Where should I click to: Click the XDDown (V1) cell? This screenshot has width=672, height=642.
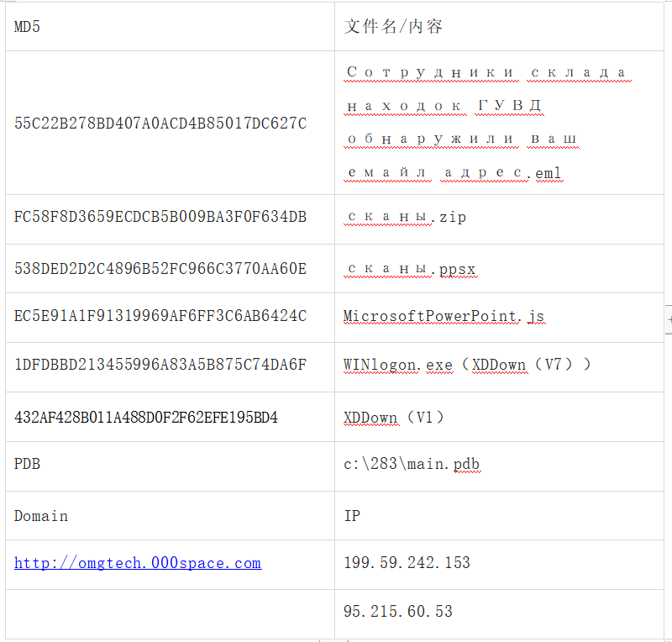coord(499,417)
